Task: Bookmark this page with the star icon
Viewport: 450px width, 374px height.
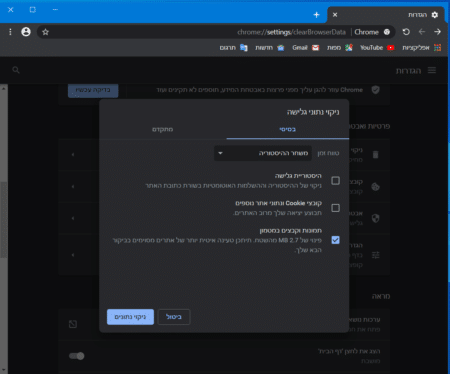Action: coord(46,32)
